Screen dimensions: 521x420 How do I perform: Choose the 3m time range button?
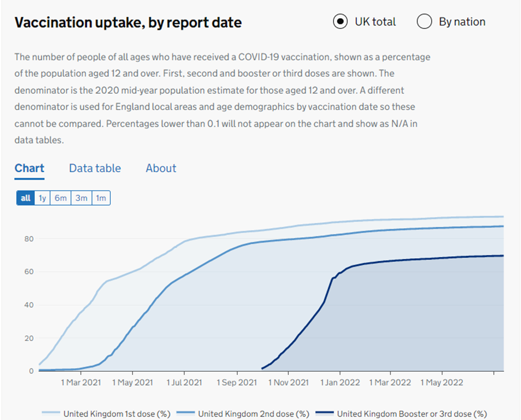point(81,198)
